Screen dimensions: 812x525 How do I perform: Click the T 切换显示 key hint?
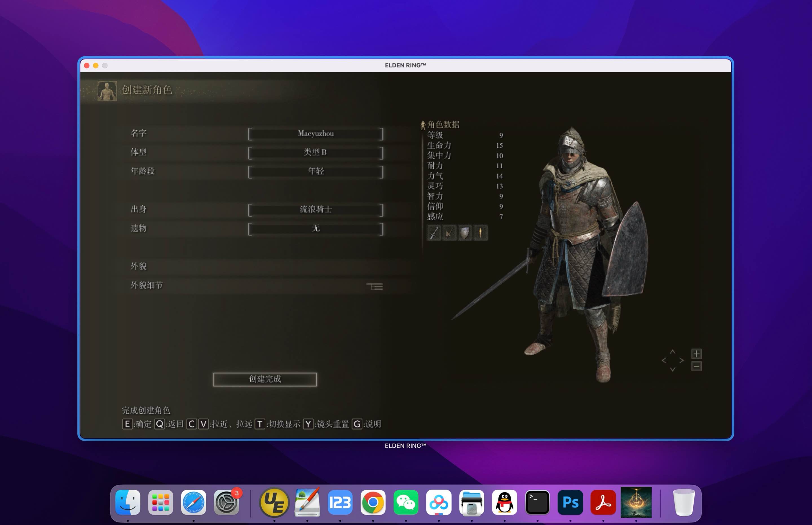[x=278, y=424]
